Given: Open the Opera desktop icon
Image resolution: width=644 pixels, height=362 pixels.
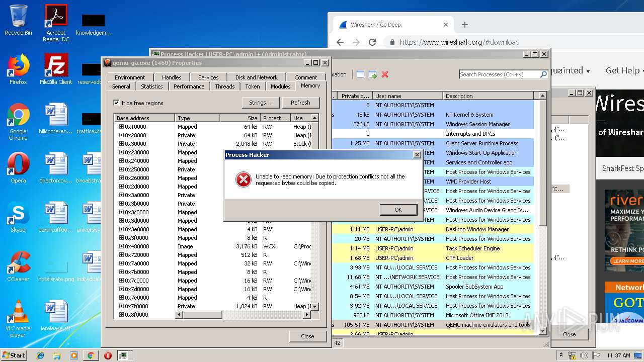Looking at the screenshot, I should pos(18,167).
